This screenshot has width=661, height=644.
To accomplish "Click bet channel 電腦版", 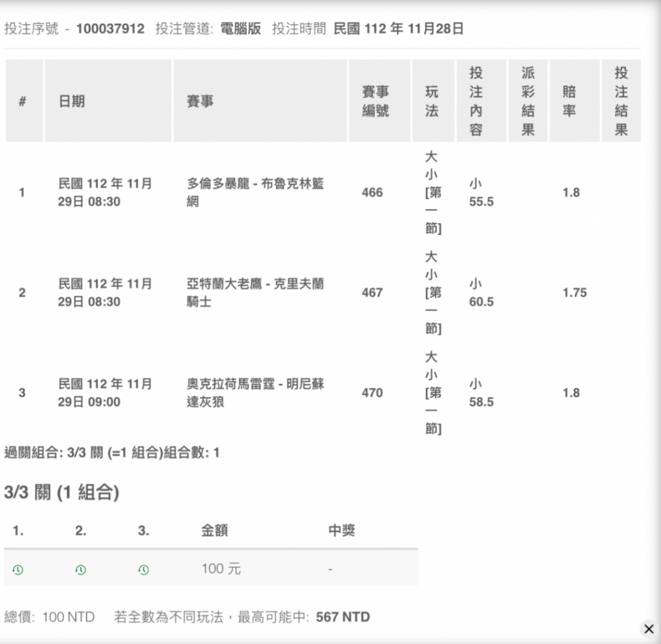I will (241, 29).
